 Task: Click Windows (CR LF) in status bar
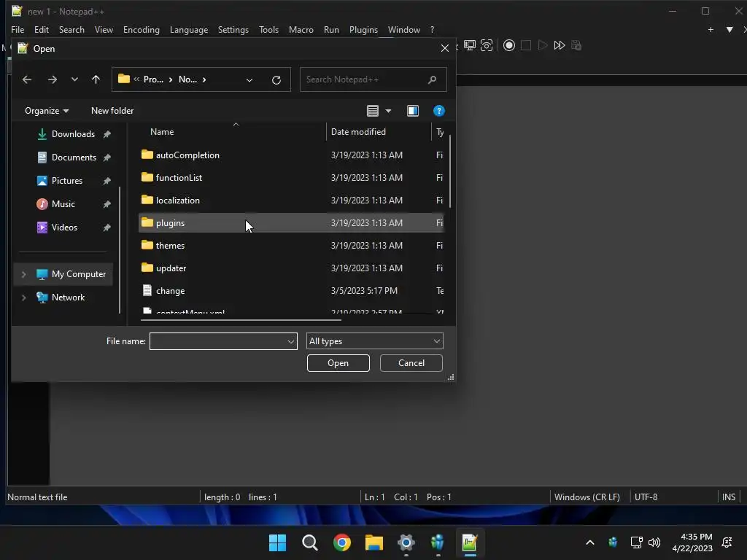587,497
